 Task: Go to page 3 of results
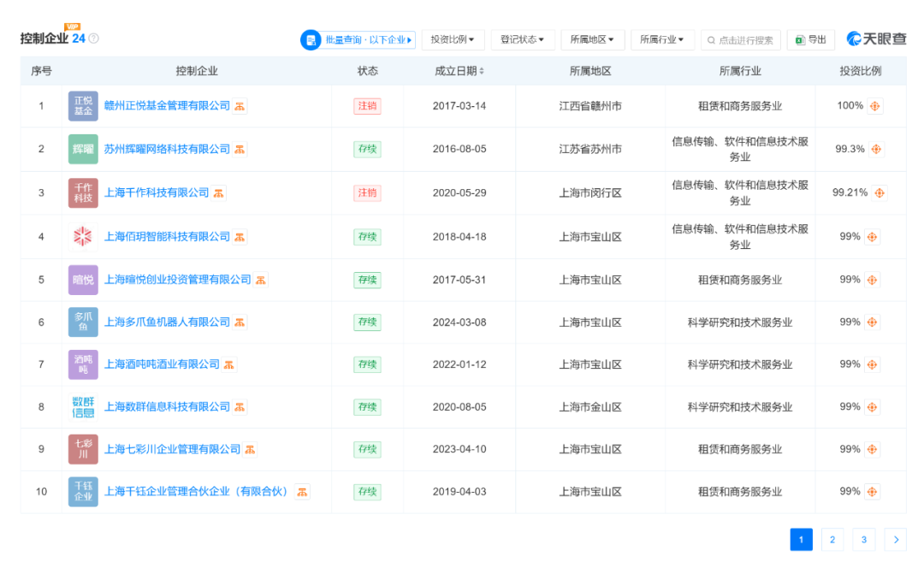point(863,540)
